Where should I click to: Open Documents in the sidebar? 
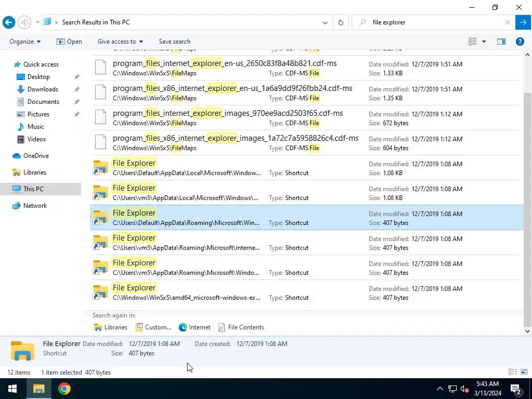tap(43, 102)
